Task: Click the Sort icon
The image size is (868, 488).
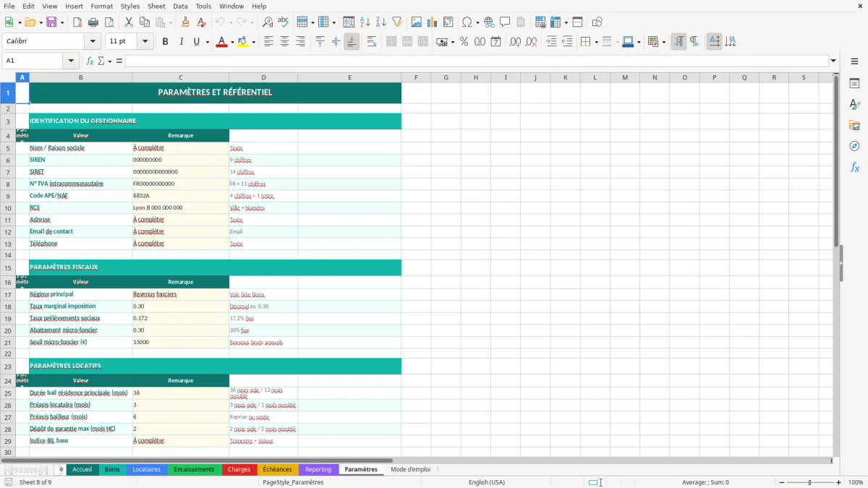Action: (x=349, y=22)
